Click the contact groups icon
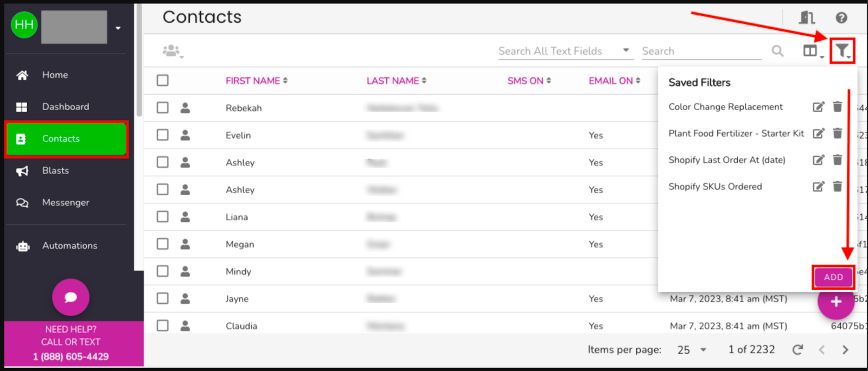This screenshot has height=371, width=868. [173, 51]
